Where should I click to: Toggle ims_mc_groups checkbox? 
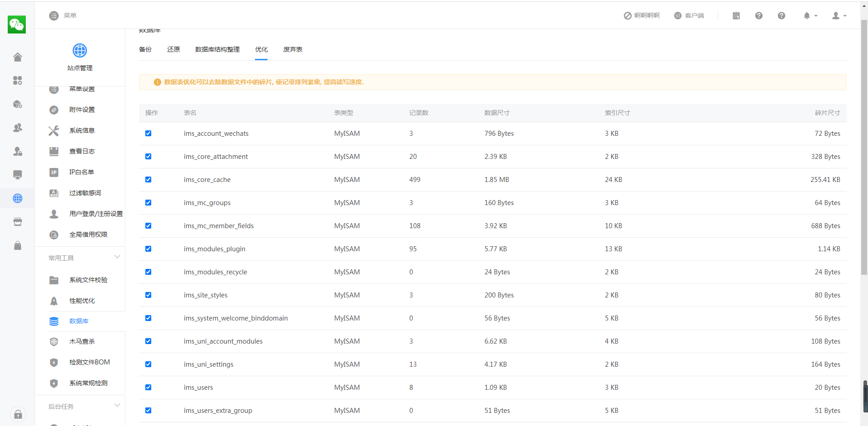coord(148,203)
